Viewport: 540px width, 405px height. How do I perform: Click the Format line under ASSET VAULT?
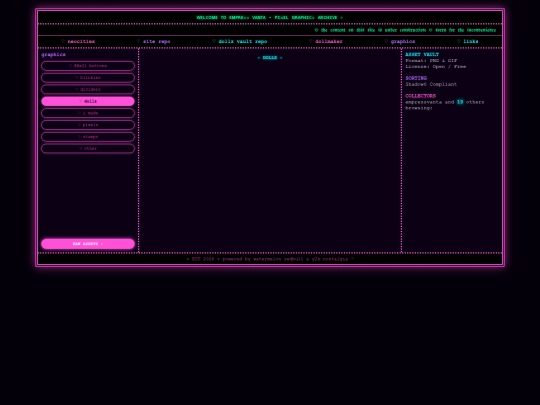(431, 61)
